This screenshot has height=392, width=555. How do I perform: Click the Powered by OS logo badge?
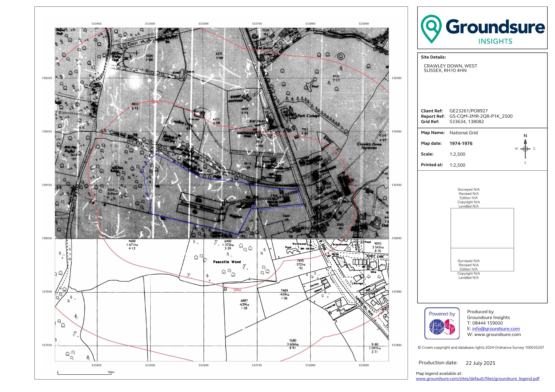[442, 323]
